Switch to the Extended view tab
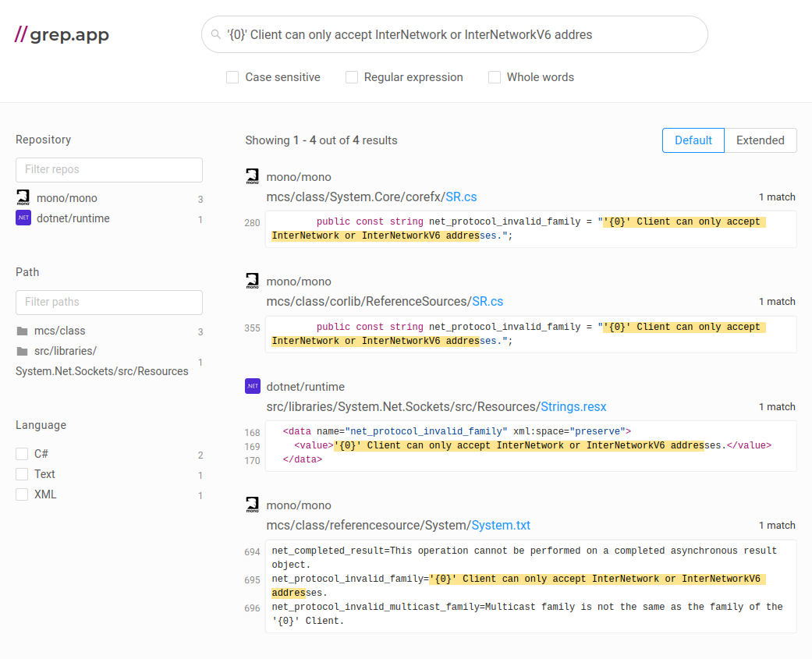The height and width of the screenshot is (659, 812). coord(761,140)
